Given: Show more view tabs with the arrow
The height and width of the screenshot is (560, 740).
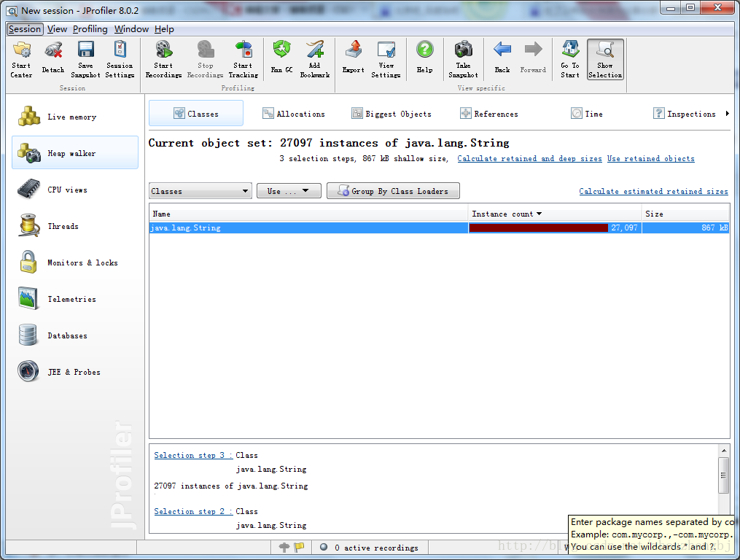Looking at the screenshot, I should coord(728,113).
